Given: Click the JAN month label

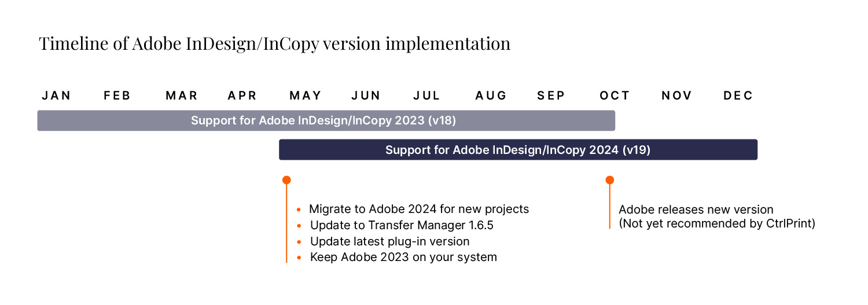Looking at the screenshot, I should tap(57, 95).
